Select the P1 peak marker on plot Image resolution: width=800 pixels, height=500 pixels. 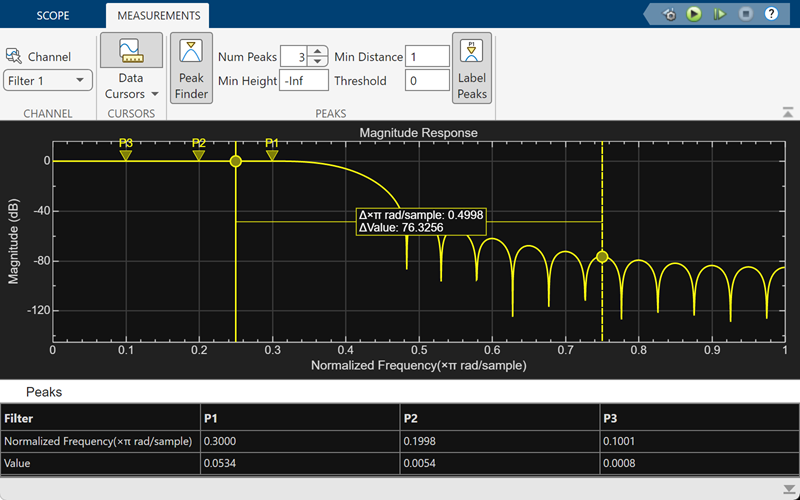click(272, 155)
